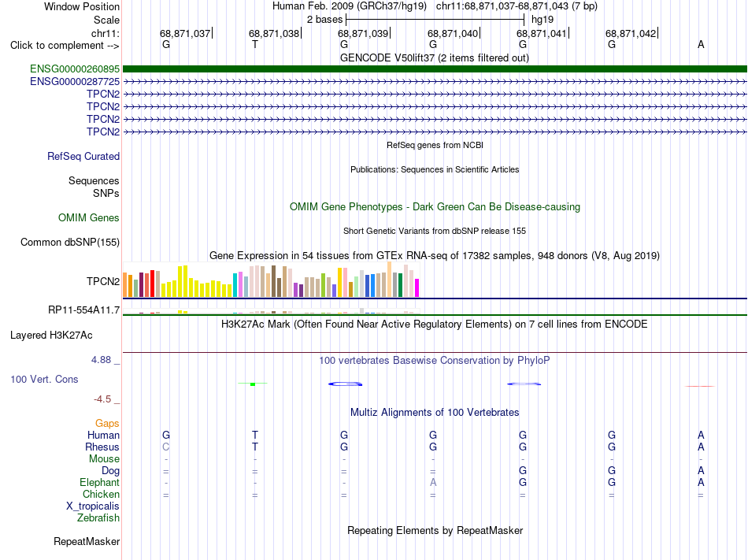
Task: Click the 100 vertebrates PhyloP title
Action: (x=435, y=360)
